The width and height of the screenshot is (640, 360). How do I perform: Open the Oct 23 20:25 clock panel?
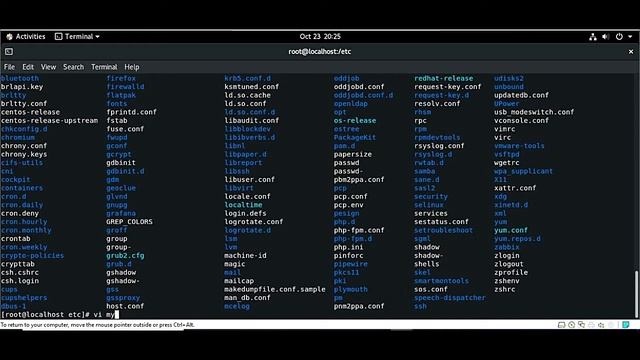(x=320, y=36)
